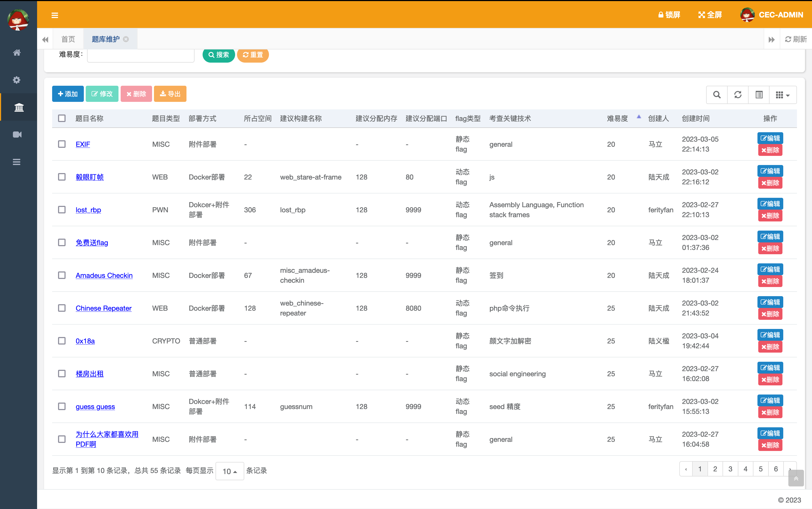Screen dimensions: 812x509
Task: Expand the CEC-ADMIN user menu
Action: click(772, 15)
